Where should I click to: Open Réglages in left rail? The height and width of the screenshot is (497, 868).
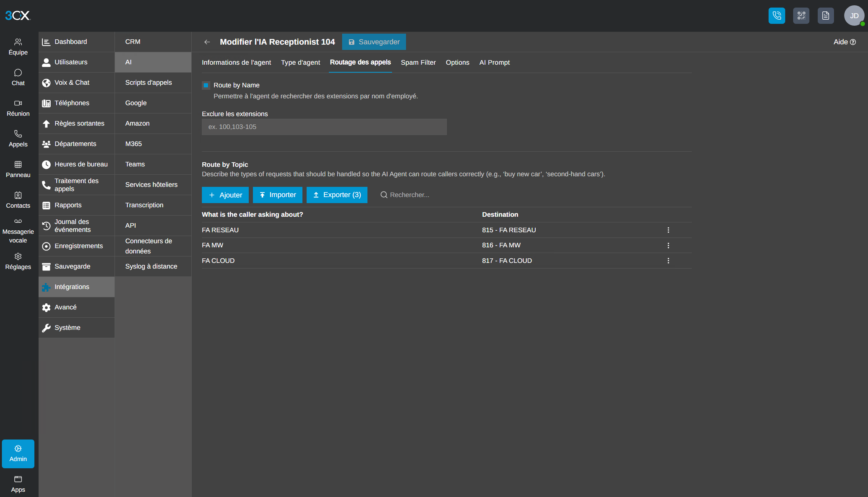pos(18,262)
